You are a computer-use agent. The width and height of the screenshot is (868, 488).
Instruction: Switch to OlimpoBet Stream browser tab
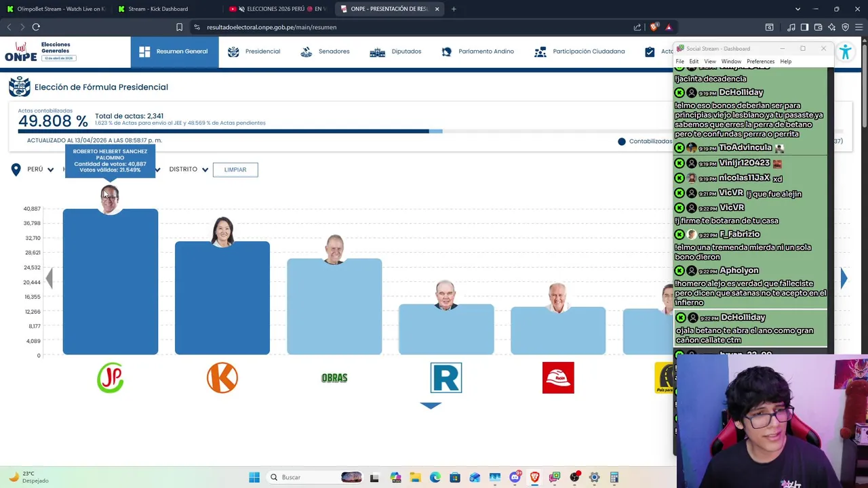(56, 9)
